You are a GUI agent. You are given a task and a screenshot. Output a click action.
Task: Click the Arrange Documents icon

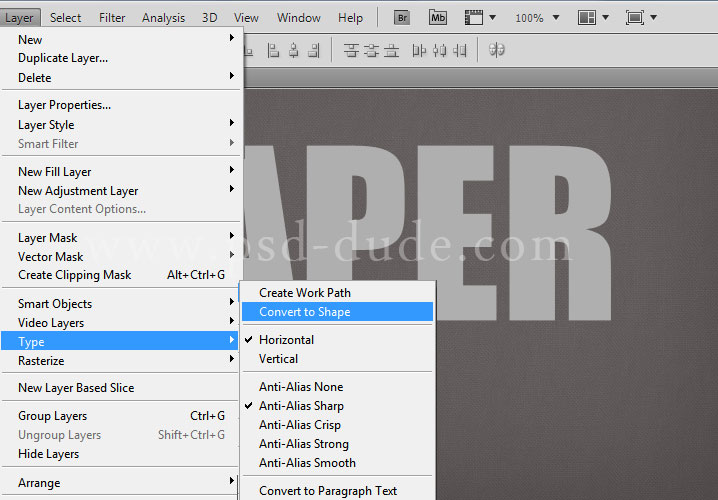point(587,18)
